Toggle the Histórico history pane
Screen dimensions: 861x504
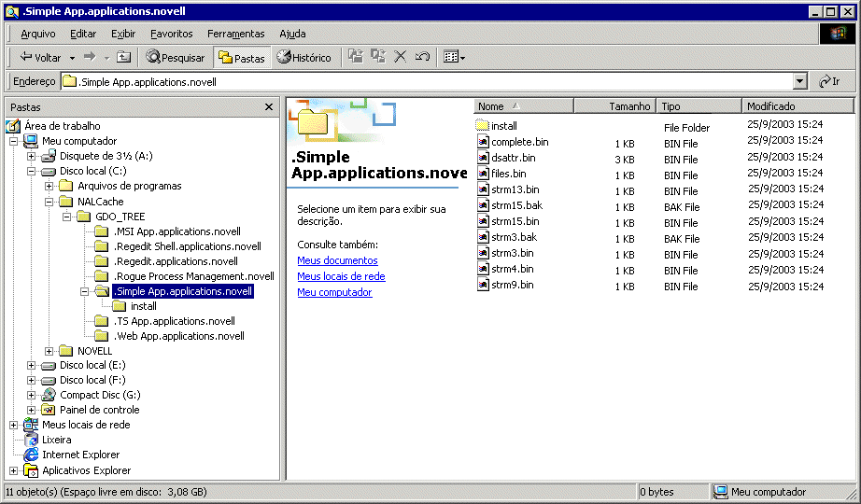coord(303,57)
